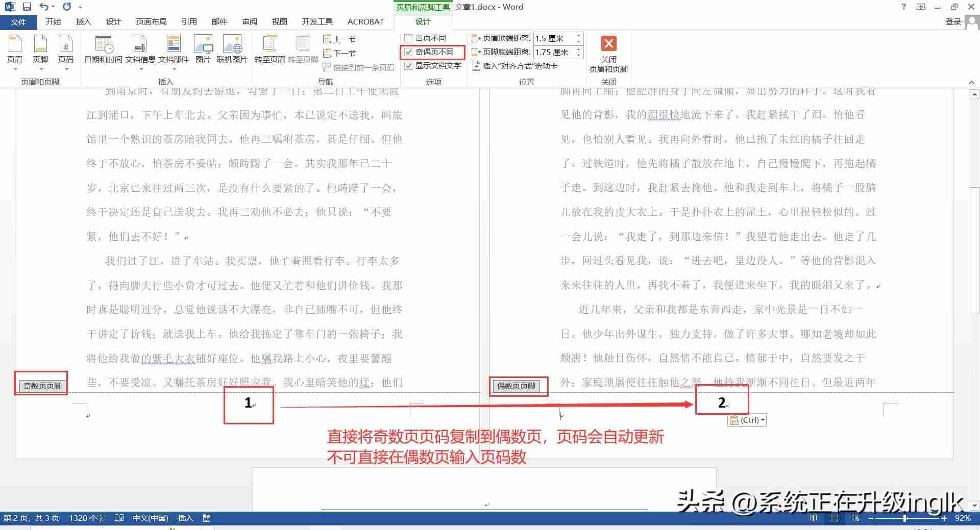This screenshot has height=530, width=980.
Task: Click macro recording icon in status bar
Action: [x=207, y=518]
